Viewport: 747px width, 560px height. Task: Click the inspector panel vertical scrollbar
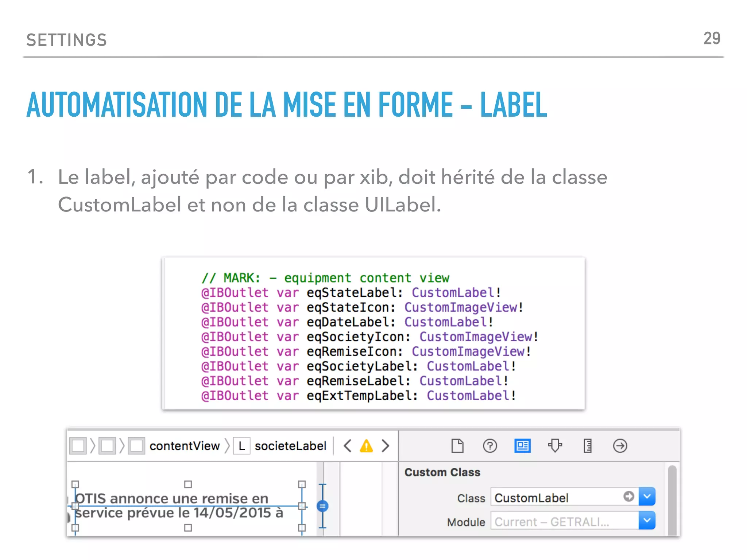[672, 500]
